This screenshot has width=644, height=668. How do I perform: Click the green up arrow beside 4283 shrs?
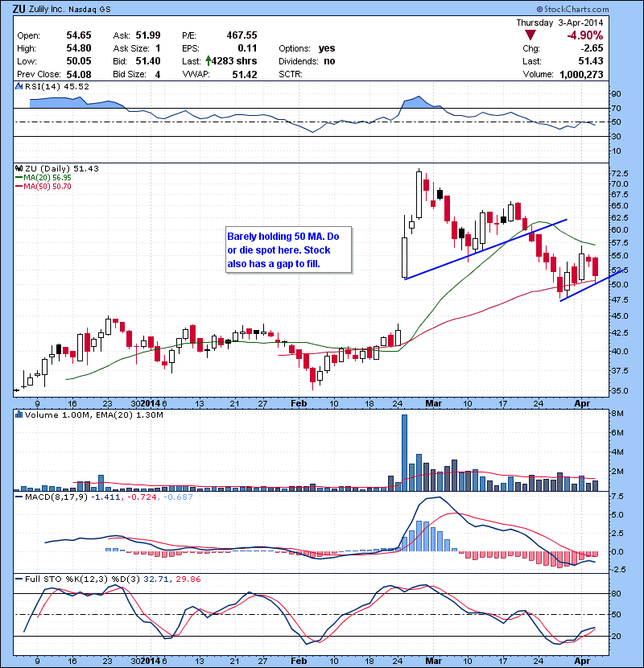tap(208, 61)
